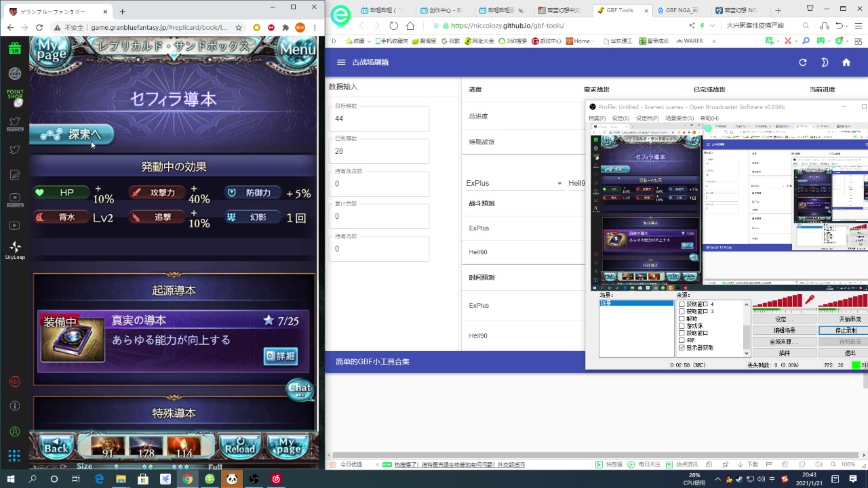The image size is (868, 488).
Task: Click the footer My page button
Action: pos(289,448)
